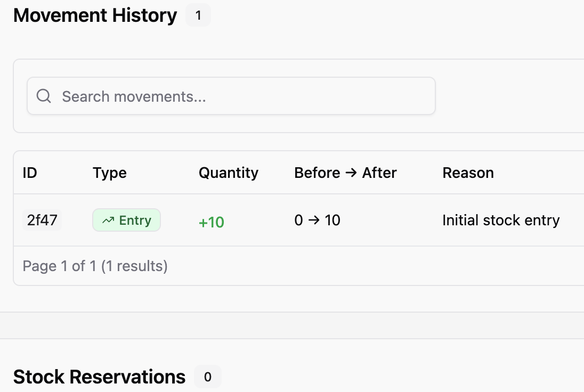Click the Movement History count badge
Image resolution: width=584 pixels, height=392 pixels.
pyautogui.click(x=198, y=15)
